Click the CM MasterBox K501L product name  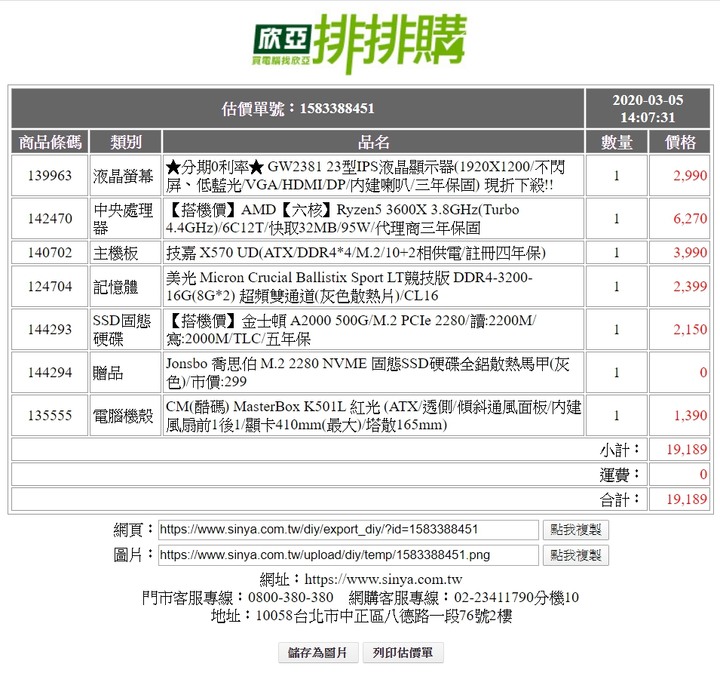(x=373, y=416)
